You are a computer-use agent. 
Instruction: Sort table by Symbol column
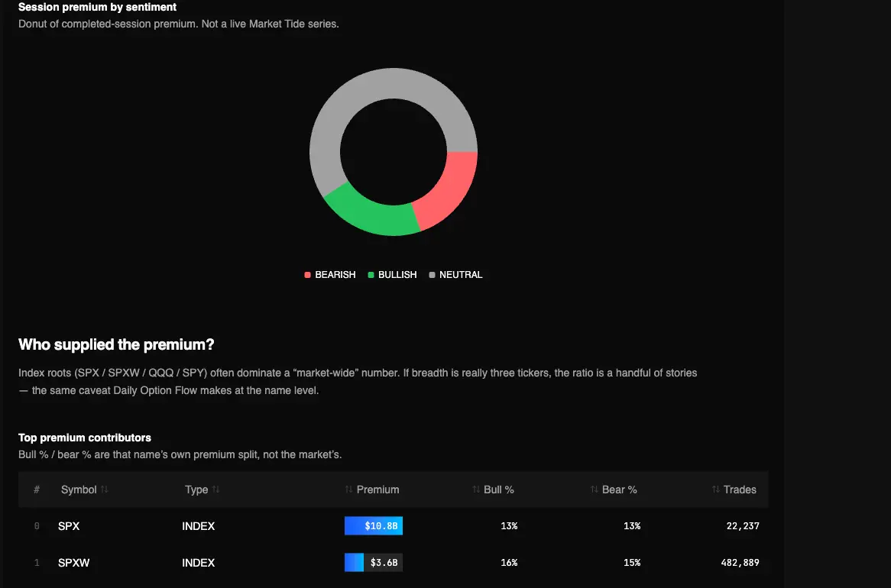pos(84,489)
